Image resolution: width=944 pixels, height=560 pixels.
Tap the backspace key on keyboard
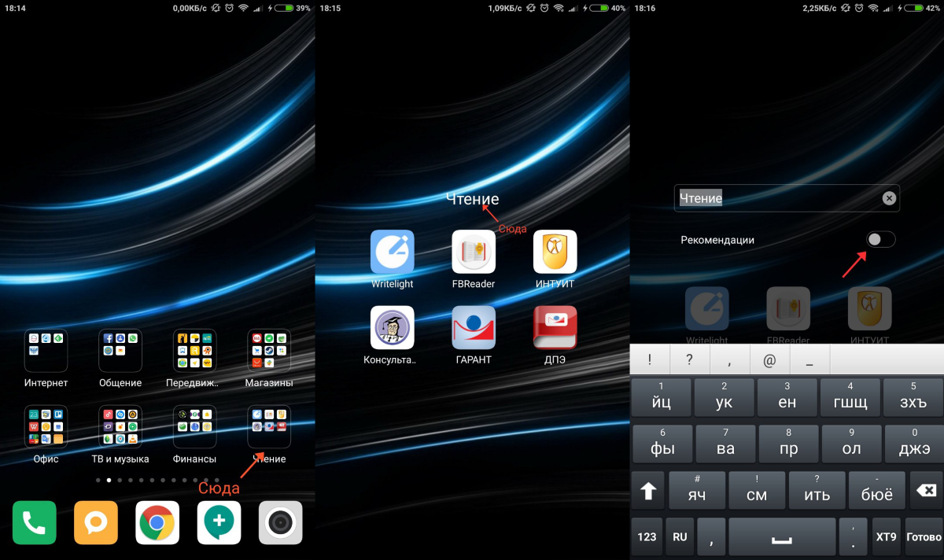point(926,490)
